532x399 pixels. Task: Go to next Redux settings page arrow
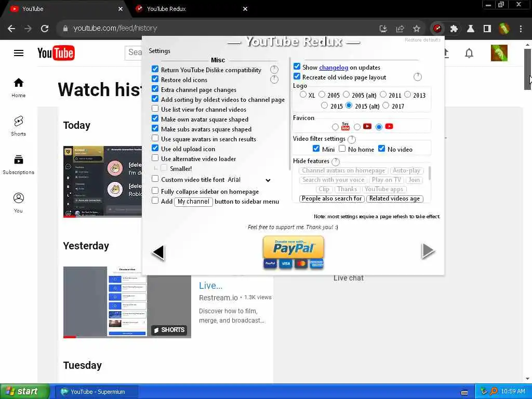[x=428, y=251]
